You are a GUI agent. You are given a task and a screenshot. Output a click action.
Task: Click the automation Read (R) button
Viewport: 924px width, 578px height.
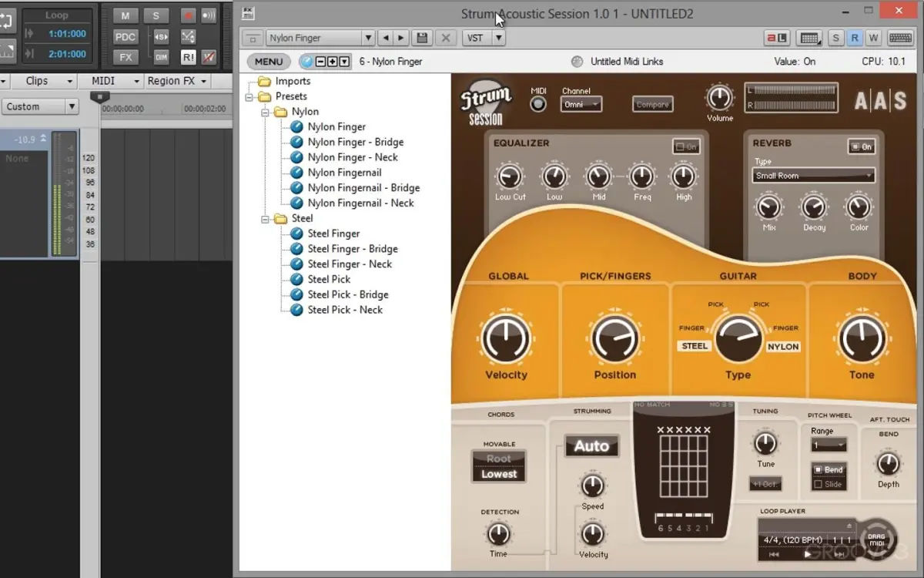pyautogui.click(x=855, y=38)
